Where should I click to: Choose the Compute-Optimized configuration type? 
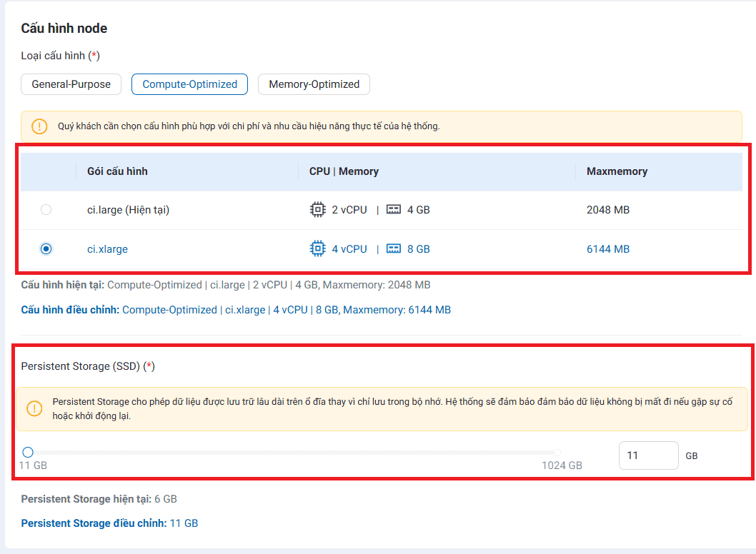click(189, 84)
